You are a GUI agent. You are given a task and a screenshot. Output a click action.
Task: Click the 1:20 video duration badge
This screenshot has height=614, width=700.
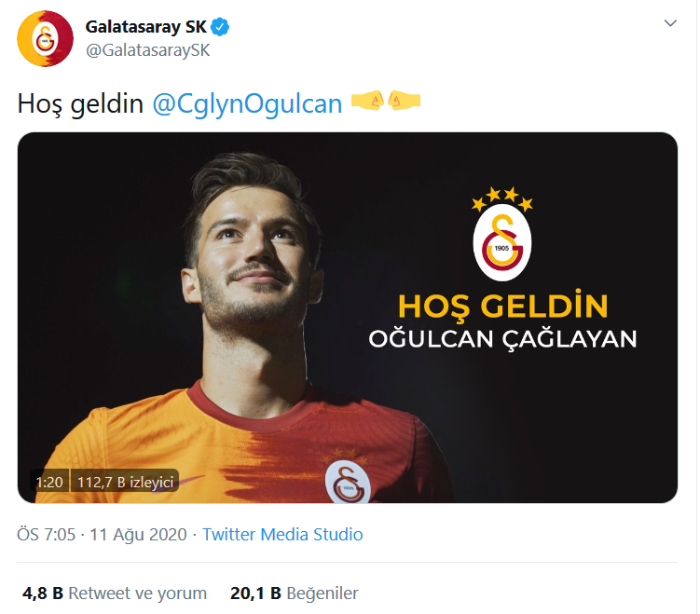pyautogui.click(x=49, y=482)
